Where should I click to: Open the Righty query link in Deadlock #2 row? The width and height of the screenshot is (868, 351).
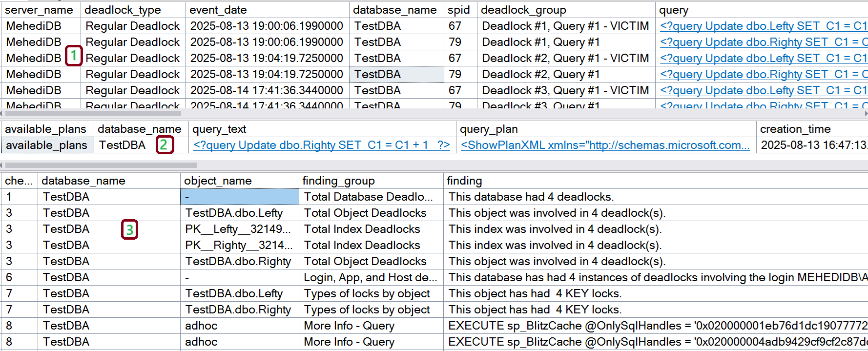point(763,74)
